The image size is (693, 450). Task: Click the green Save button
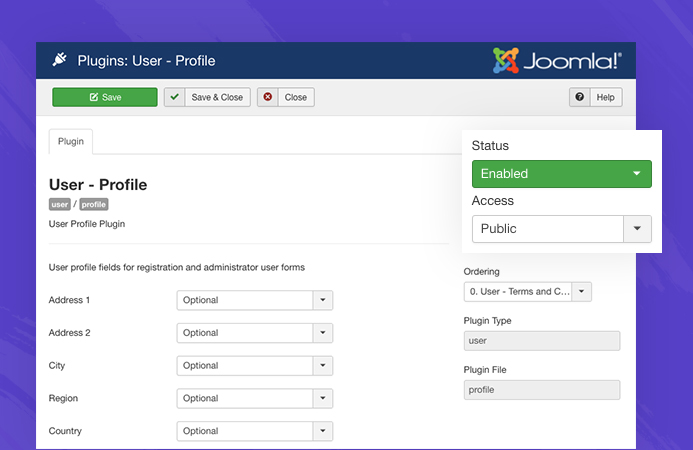105,97
